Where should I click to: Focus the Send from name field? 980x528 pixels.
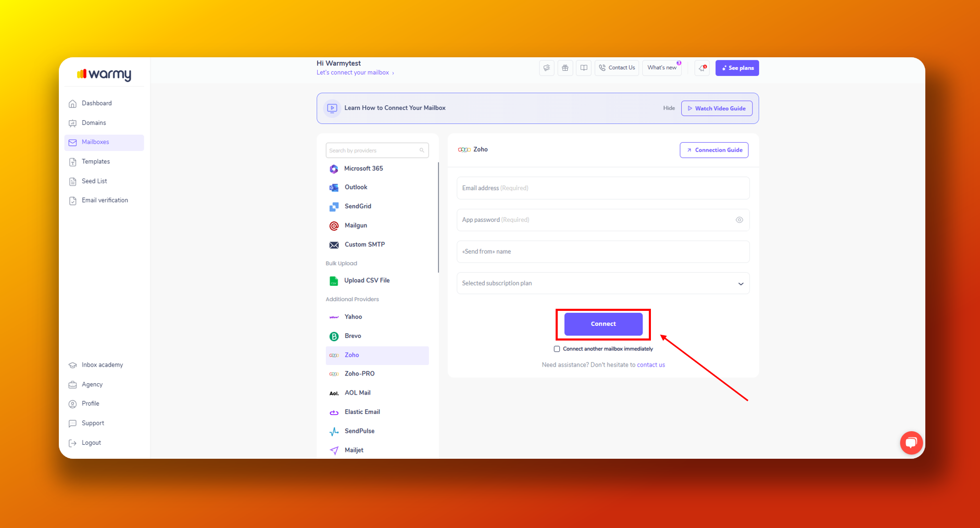point(603,252)
